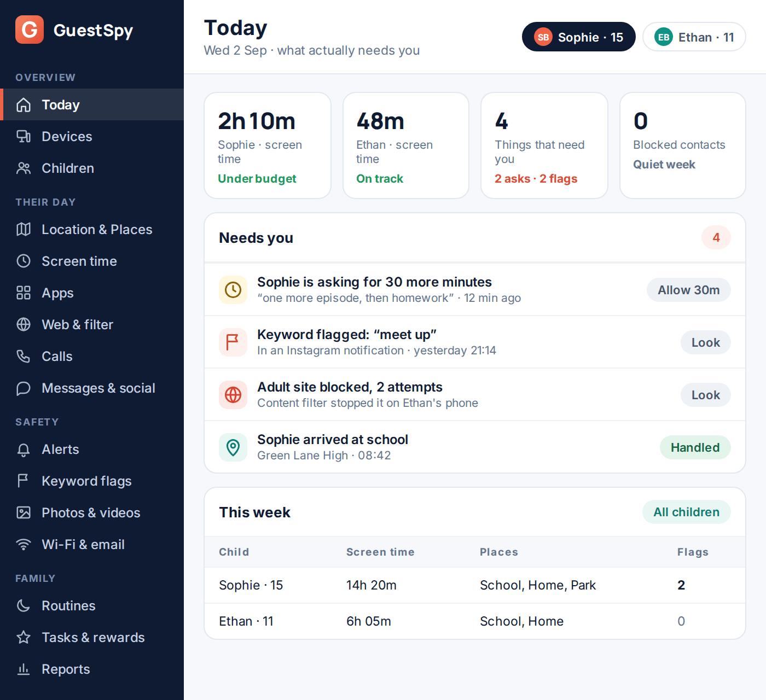This screenshot has width=766, height=700.
Task: Click the Calls phone icon
Action: [x=24, y=356]
